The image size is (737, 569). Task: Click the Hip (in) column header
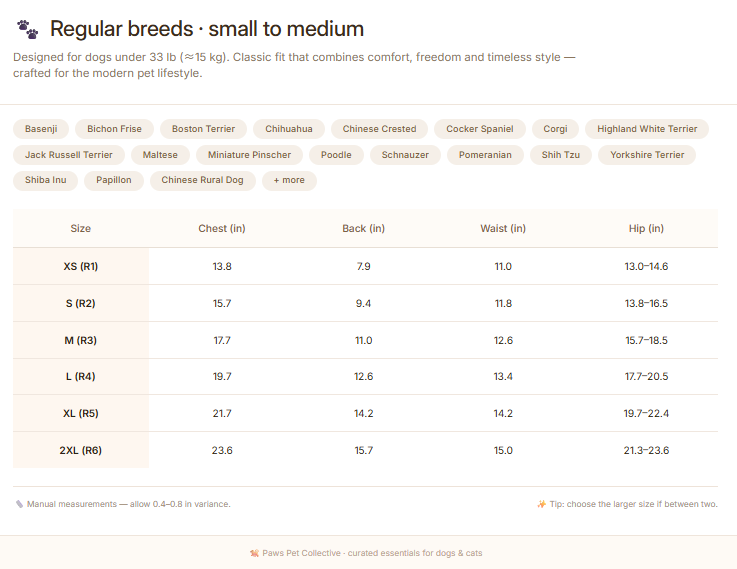tap(646, 228)
